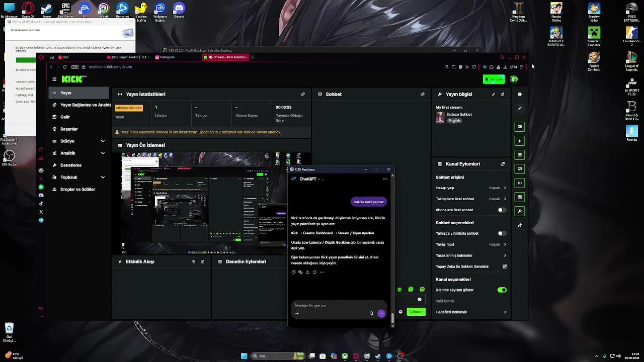Toggle Abonelere özel sohbet switch

point(502,210)
